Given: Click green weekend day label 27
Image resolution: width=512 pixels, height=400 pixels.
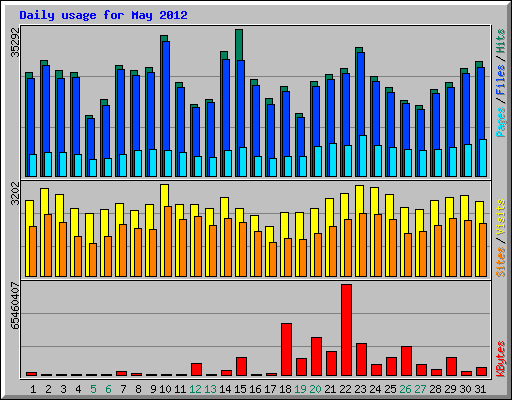Looking at the screenshot, I should tap(420, 389).
